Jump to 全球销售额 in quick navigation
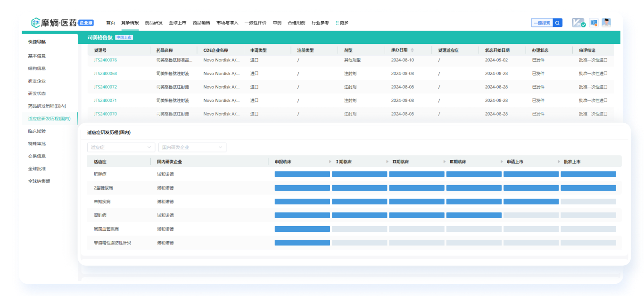644x296 pixels. tap(39, 181)
